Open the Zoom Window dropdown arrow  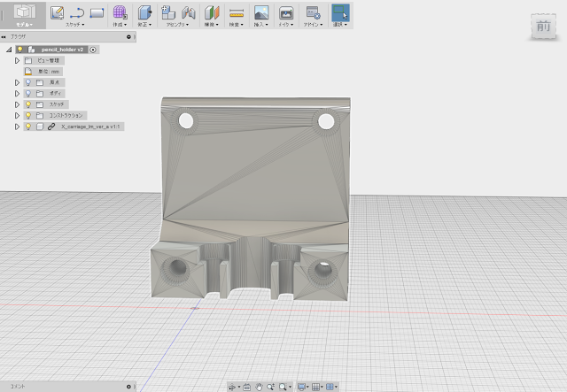point(290,388)
